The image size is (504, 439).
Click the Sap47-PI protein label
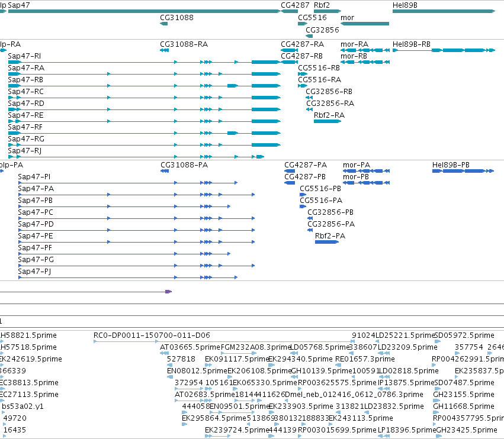(x=34, y=177)
